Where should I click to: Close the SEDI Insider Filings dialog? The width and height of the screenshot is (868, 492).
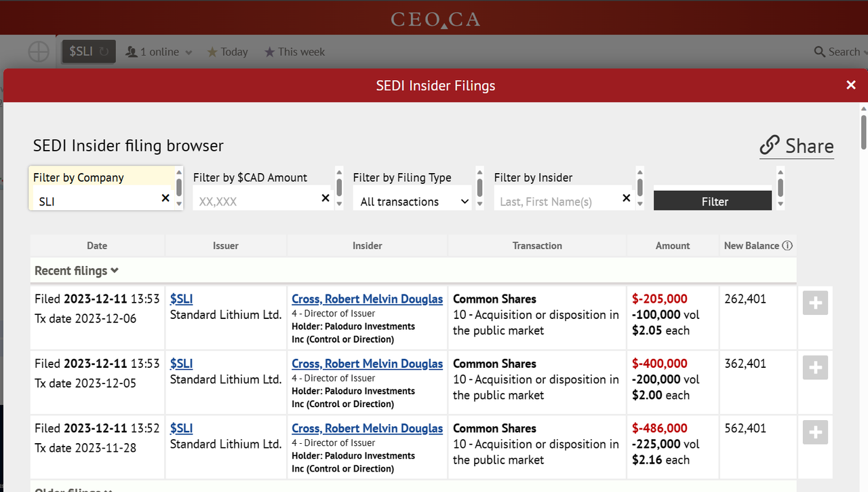pos(851,86)
